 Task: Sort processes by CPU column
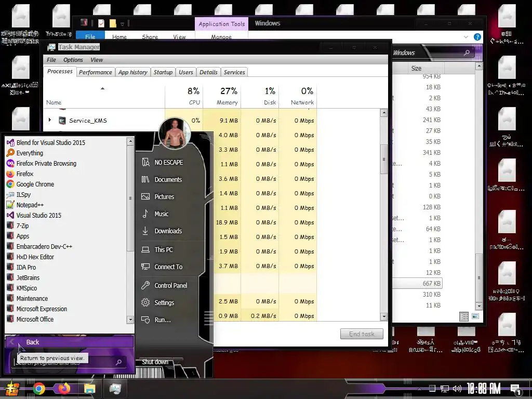tap(184, 96)
